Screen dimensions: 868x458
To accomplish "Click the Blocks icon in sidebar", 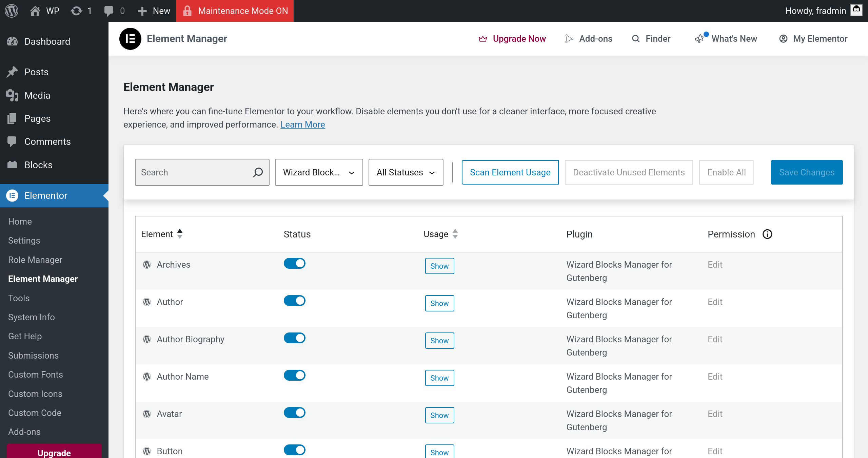I will (12, 165).
